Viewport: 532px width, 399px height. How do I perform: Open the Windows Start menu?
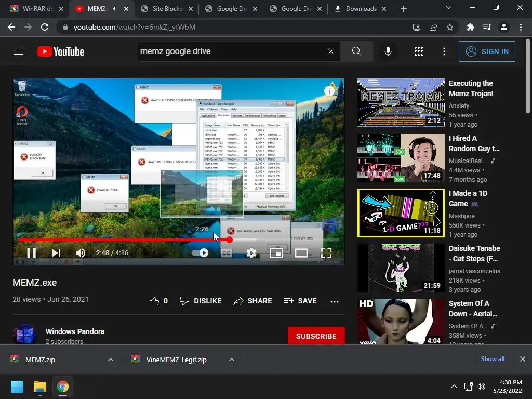[17, 387]
